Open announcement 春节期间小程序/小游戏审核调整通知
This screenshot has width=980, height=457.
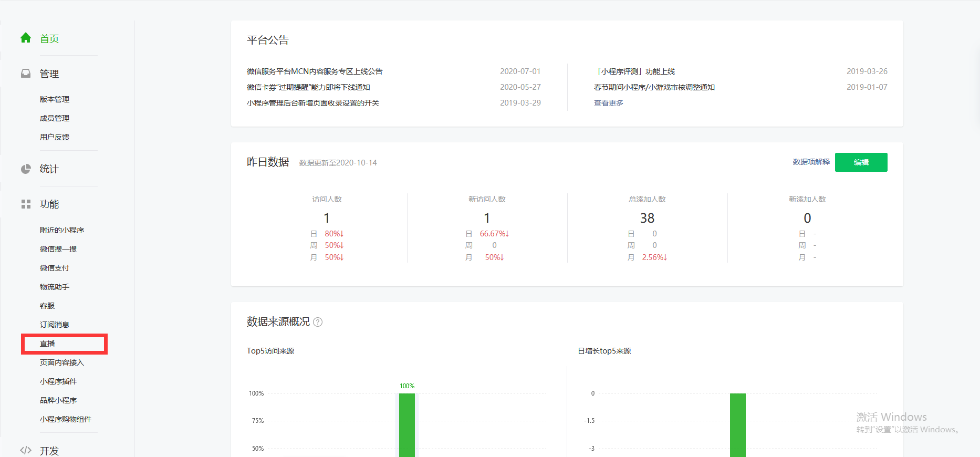point(654,87)
